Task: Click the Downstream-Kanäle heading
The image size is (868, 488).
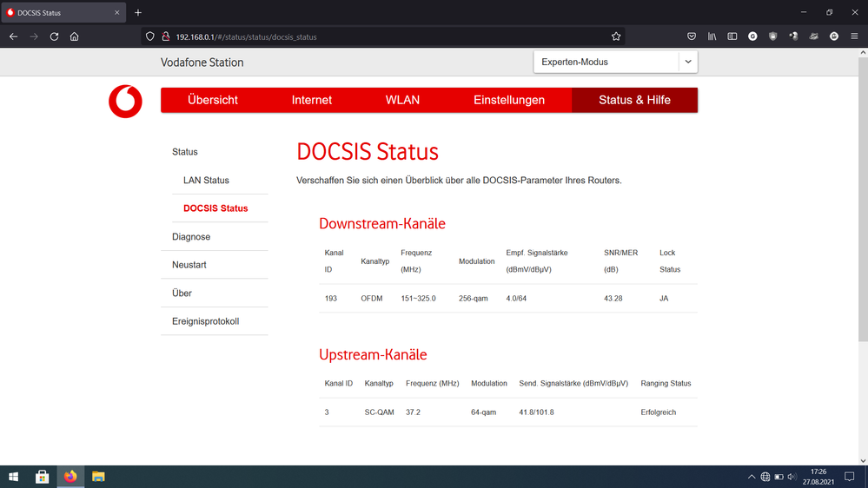Action: [x=382, y=223]
